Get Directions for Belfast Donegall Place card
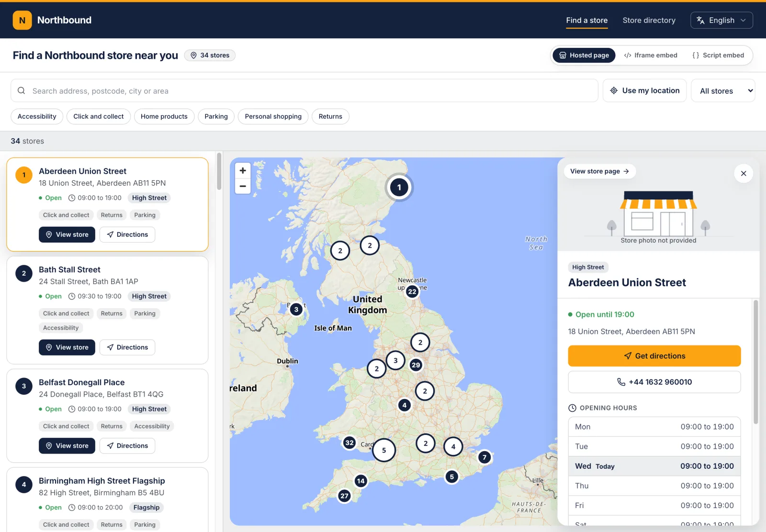 coord(127,446)
